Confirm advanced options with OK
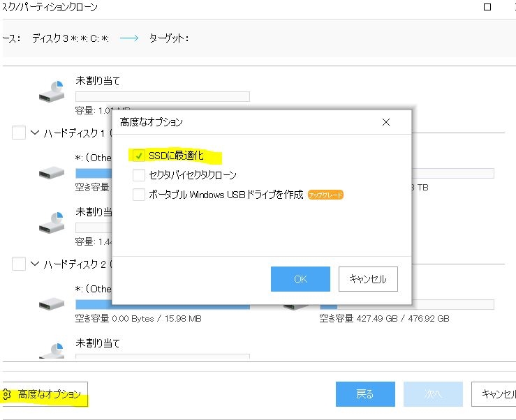516x420 pixels. click(x=300, y=279)
